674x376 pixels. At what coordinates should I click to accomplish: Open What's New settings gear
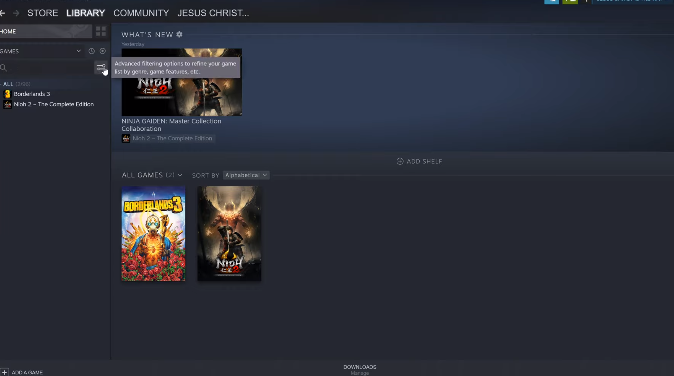pos(179,34)
